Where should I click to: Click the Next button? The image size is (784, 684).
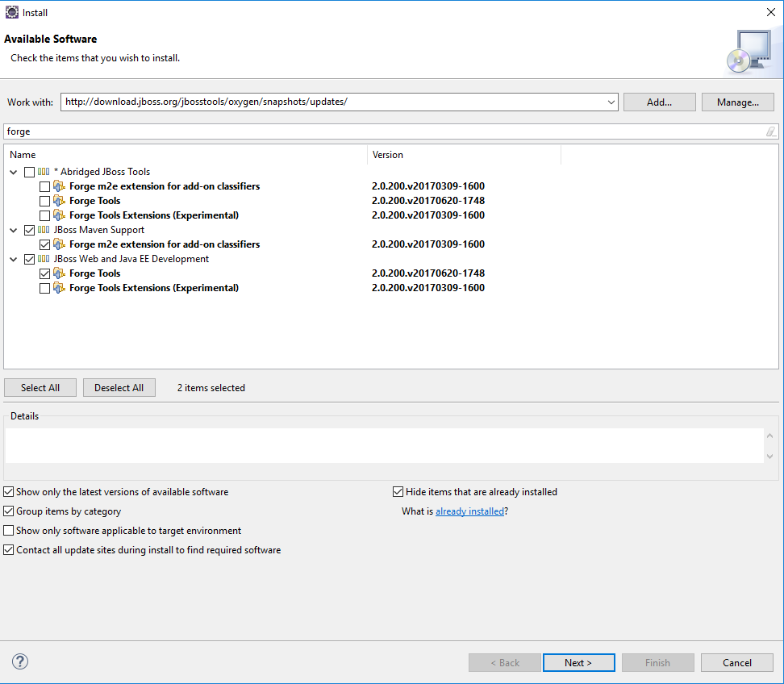tap(578, 663)
